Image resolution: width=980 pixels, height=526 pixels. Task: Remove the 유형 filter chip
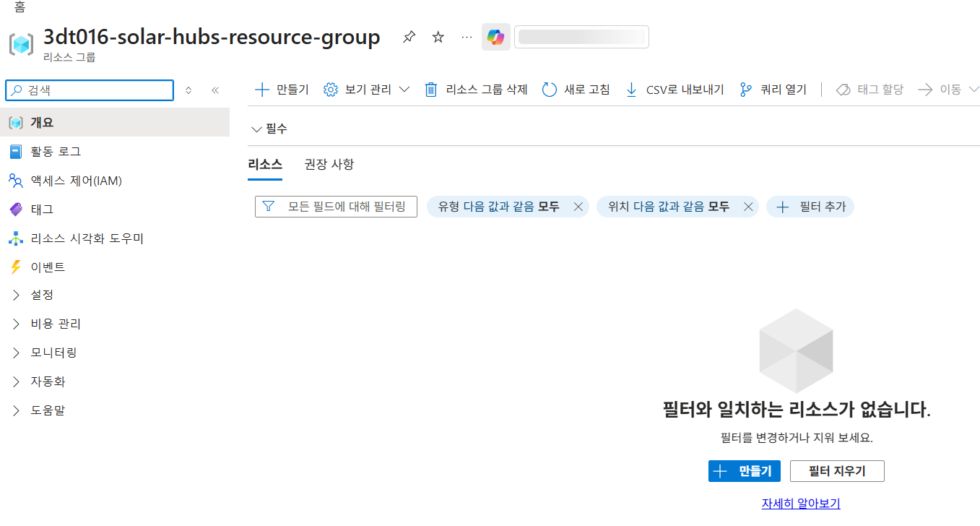pos(578,207)
